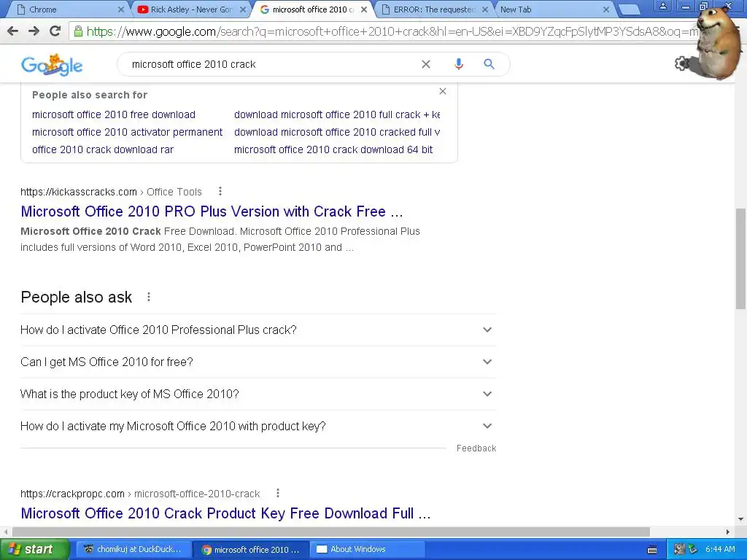The width and height of the screenshot is (747, 560).
Task: Dismiss the People also search for box
Action: pyautogui.click(x=443, y=91)
